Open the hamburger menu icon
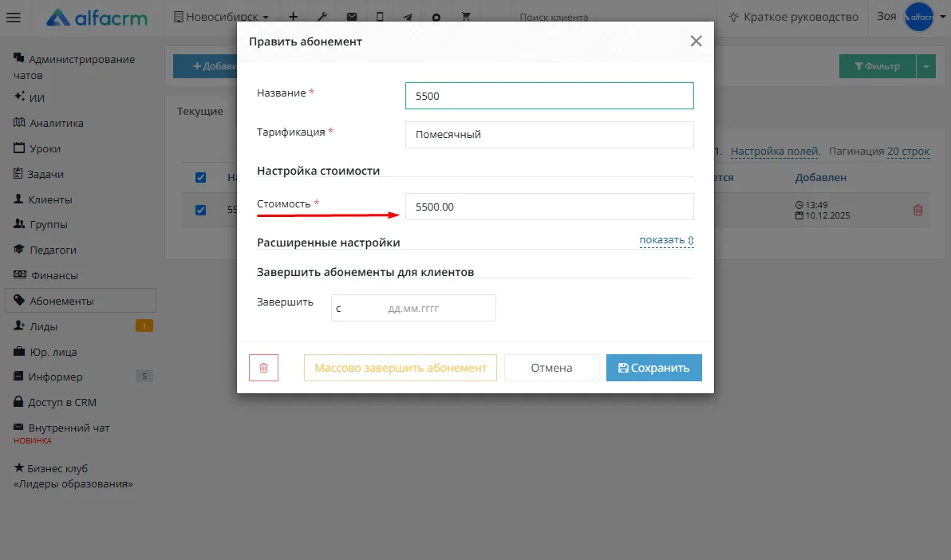The image size is (951, 560). [14, 17]
